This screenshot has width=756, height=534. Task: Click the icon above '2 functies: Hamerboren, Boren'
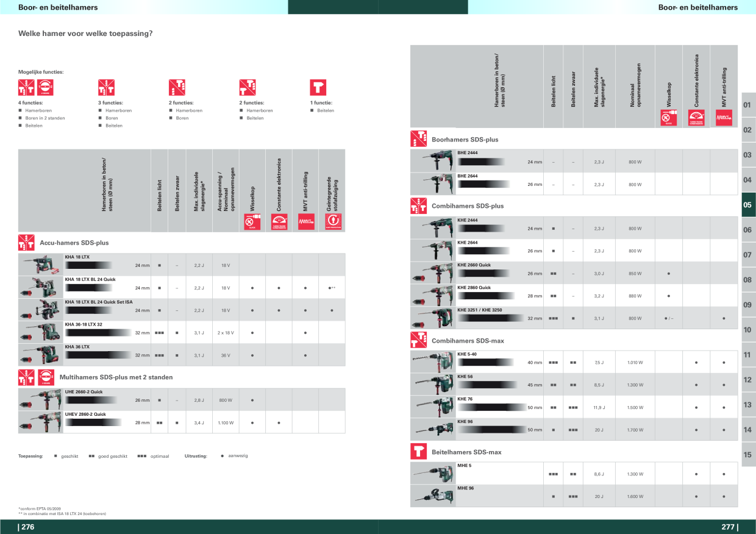pos(177,87)
